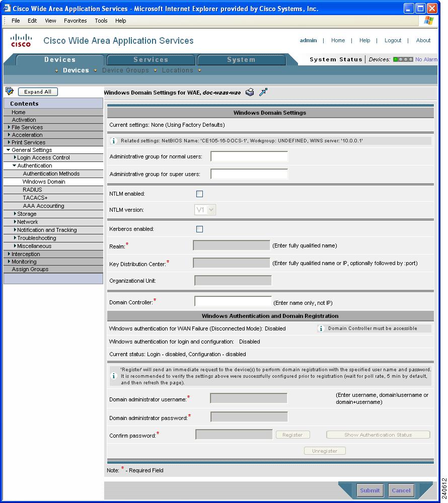Select Home in the contents tree
The image size is (448, 503).
point(18,112)
